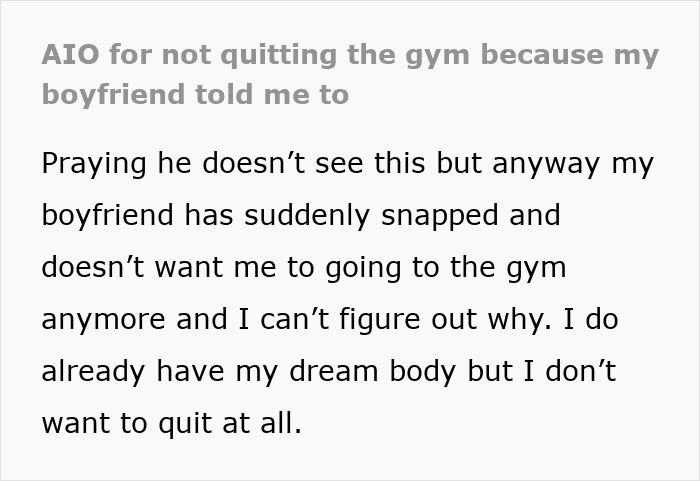Click the word "figure" in the body
The height and width of the screenshot is (481, 700).
[x=380, y=321]
